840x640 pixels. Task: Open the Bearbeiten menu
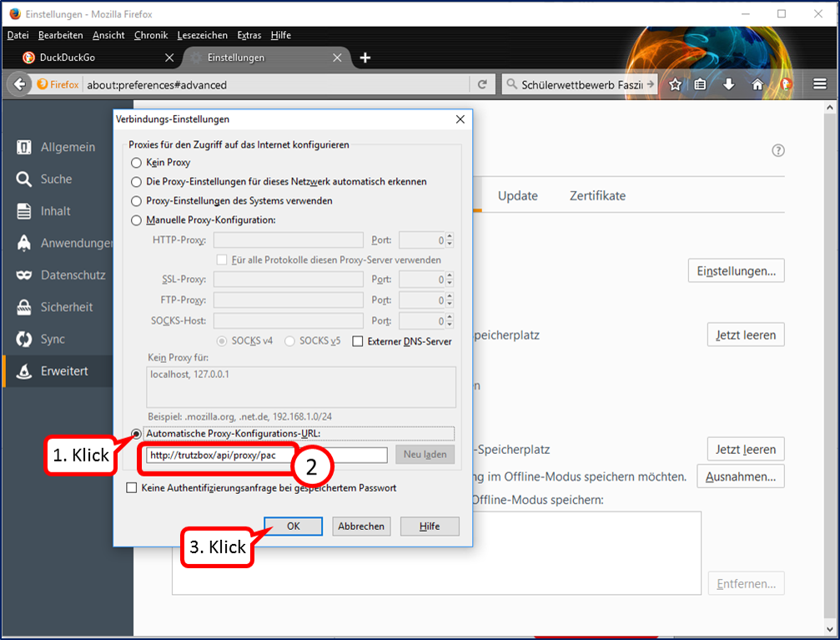point(61,35)
